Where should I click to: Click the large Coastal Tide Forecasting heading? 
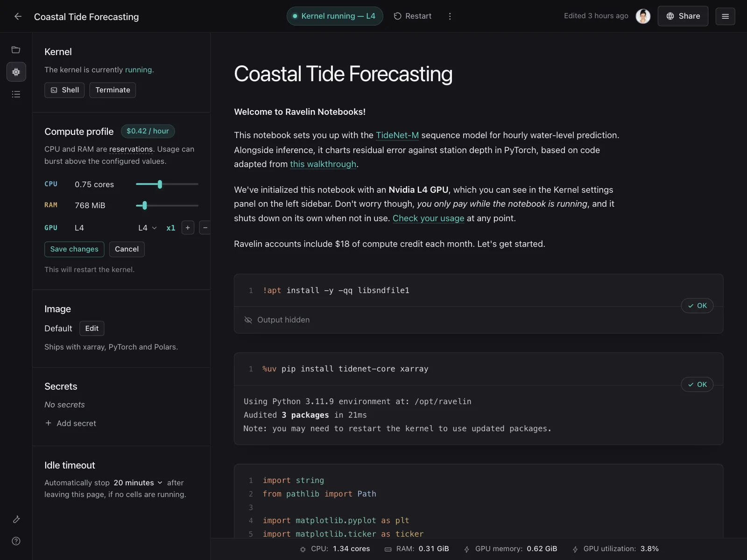(x=343, y=74)
